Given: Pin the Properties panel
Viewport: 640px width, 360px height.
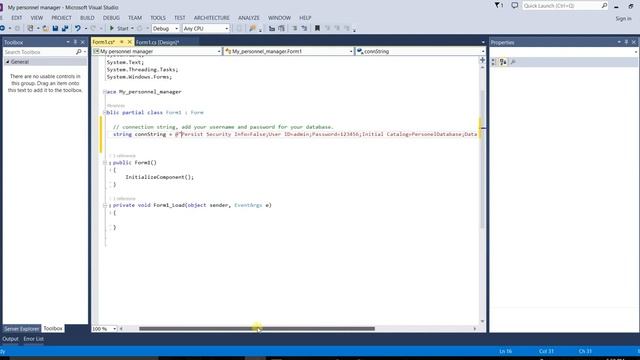Looking at the screenshot, I should point(626,42).
